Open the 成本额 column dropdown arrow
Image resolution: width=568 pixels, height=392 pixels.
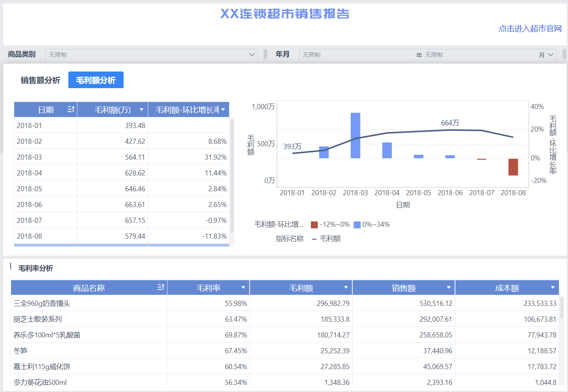pyautogui.click(x=553, y=287)
